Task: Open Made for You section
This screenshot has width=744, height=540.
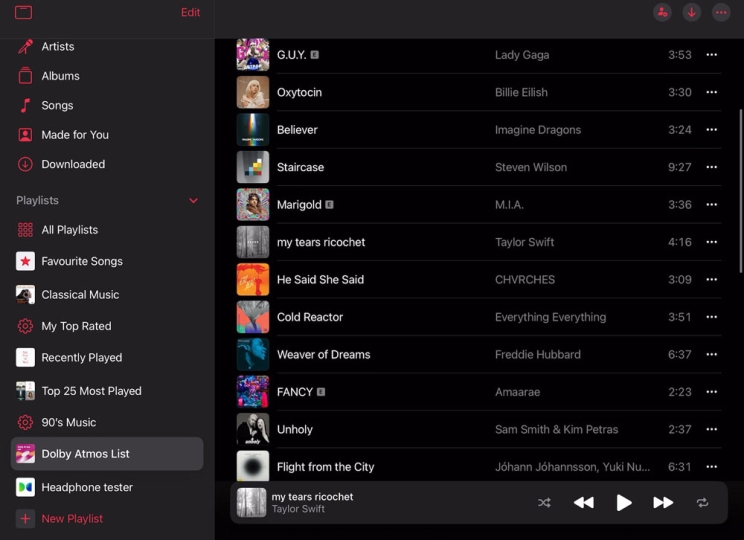Action: point(107,135)
